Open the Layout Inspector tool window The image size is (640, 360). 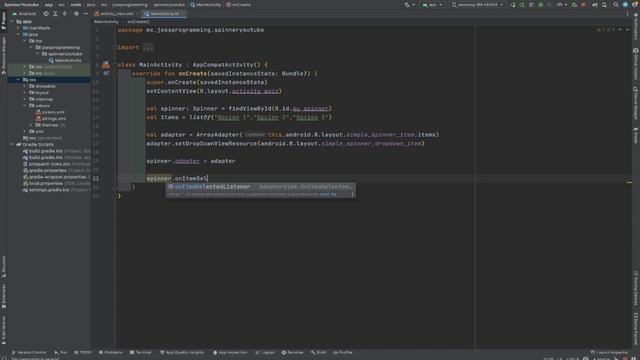click(x=609, y=352)
